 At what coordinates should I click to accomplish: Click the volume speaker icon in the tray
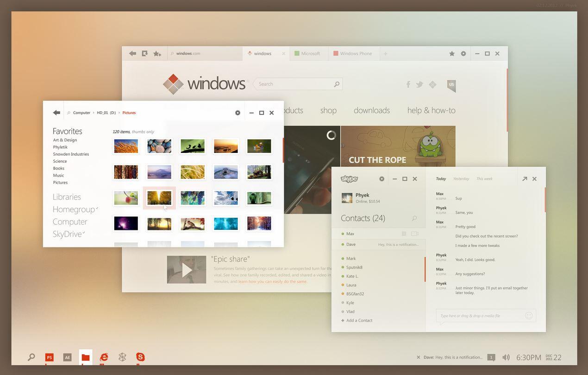pyautogui.click(x=506, y=357)
